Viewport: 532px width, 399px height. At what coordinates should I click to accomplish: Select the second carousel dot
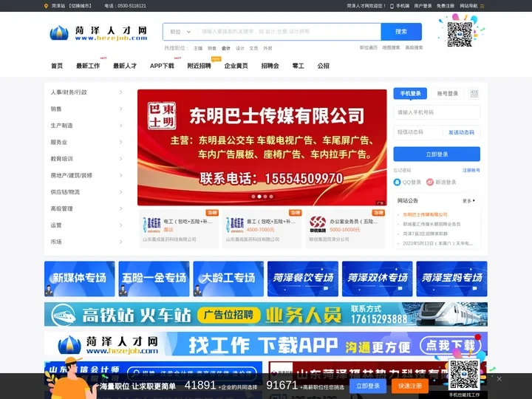(259, 197)
